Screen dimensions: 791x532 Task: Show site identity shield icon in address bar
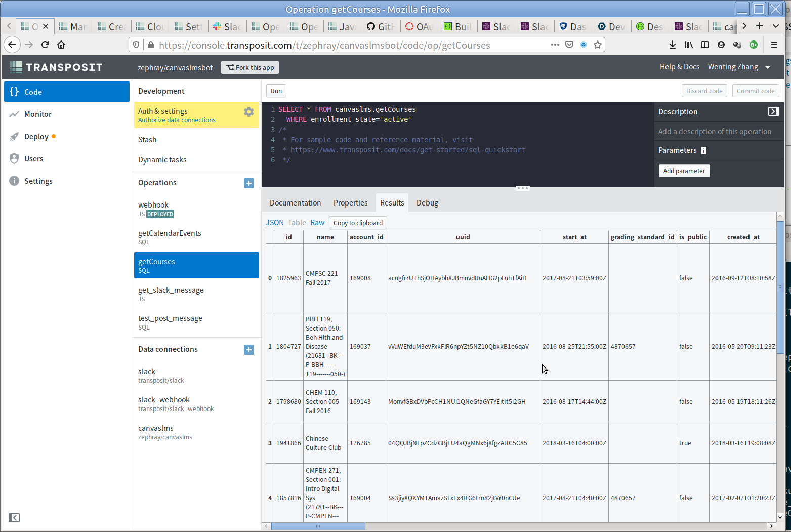(x=136, y=45)
